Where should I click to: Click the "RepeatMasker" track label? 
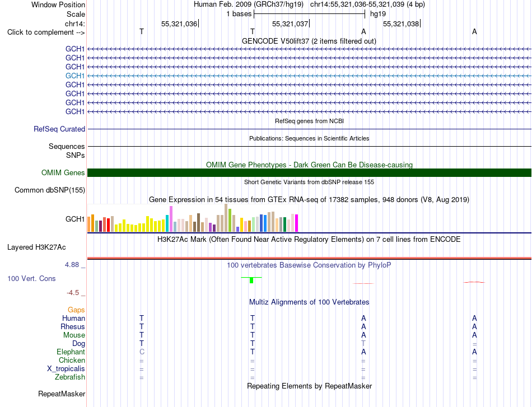click(x=62, y=394)
